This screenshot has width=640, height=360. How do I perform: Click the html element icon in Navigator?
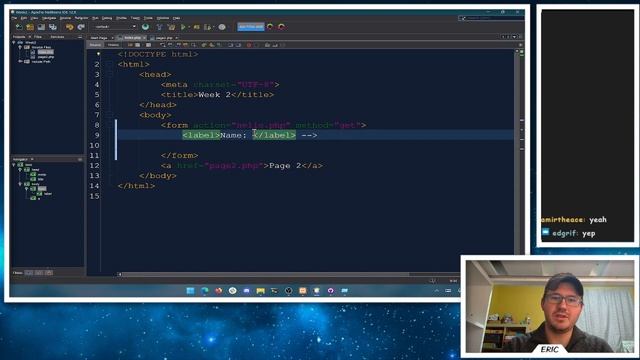pyautogui.click(x=20, y=164)
